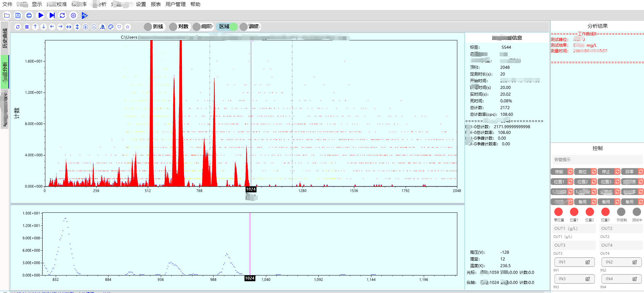This screenshot has height=293, width=644.
Task: Open the 设置 menu
Action: tap(141, 4)
